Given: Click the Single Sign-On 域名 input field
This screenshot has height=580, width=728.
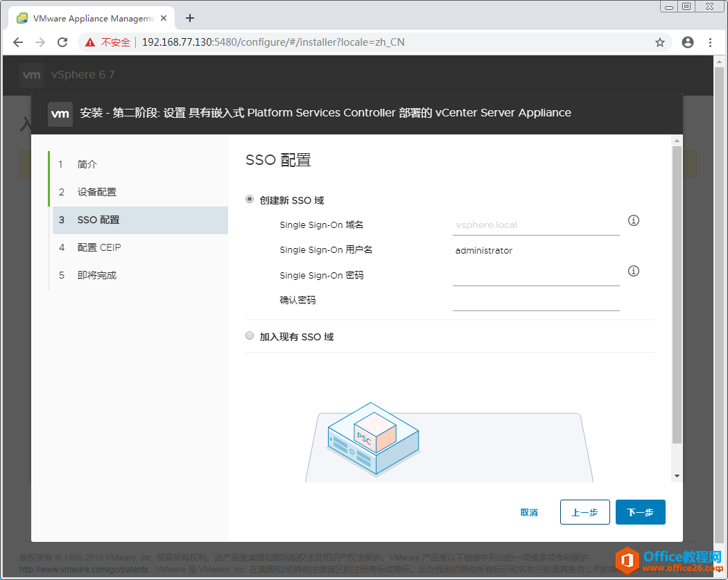Looking at the screenshot, I should (x=536, y=225).
